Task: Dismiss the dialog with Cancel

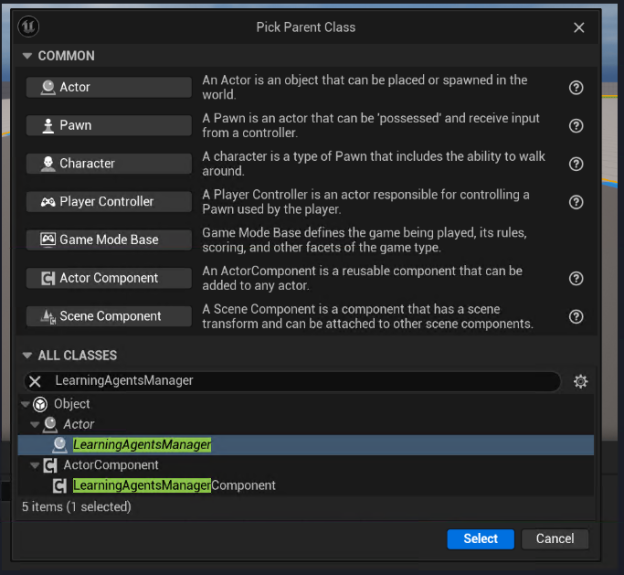Action: click(x=555, y=539)
